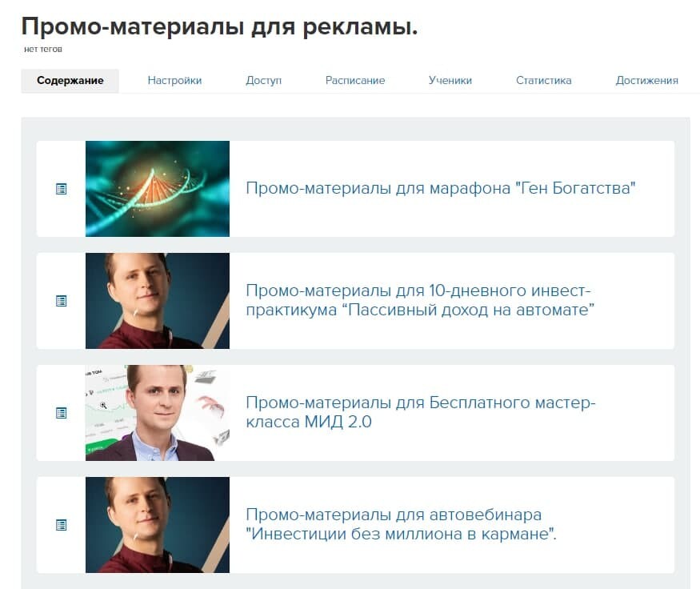The image size is (700, 589).
Task: View the Статистика tab
Action: click(x=544, y=81)
